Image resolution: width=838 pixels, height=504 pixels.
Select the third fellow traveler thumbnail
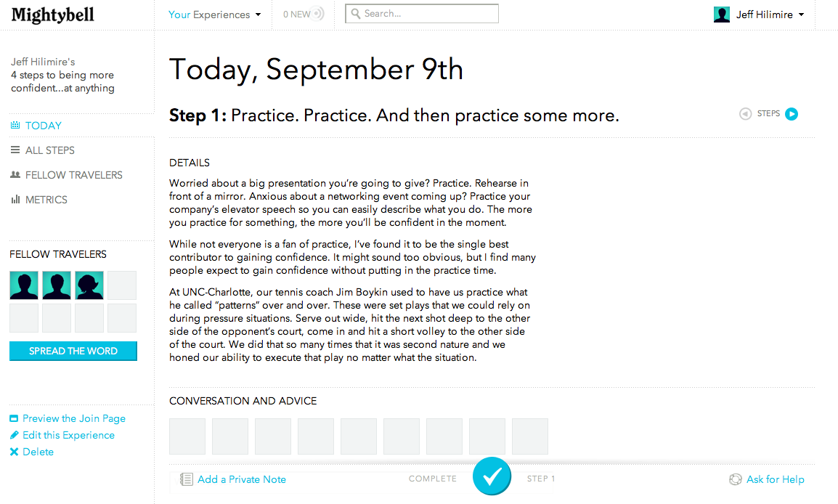89,285
